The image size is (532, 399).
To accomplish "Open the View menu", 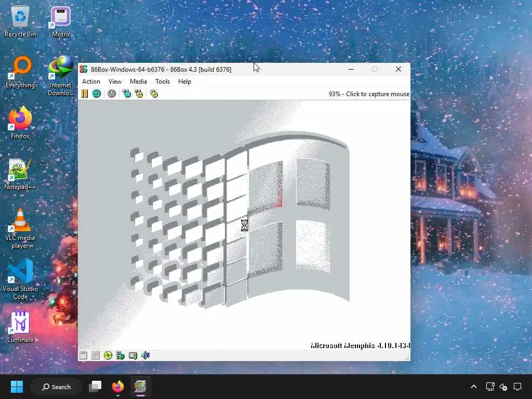I will [x=115, y=82].
